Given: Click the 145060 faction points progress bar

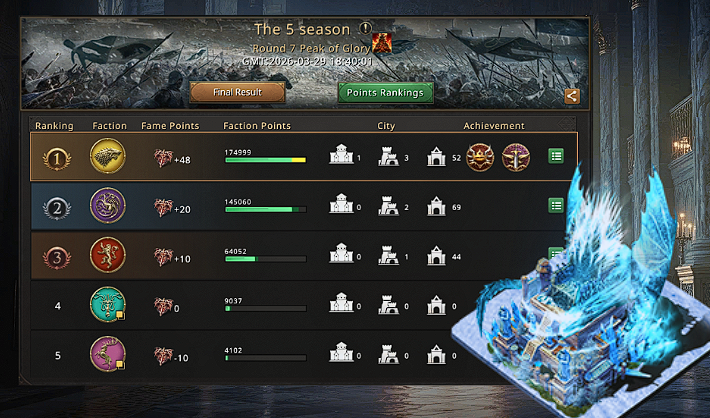Looking at the screenshot, I should [x=265, y=209].
